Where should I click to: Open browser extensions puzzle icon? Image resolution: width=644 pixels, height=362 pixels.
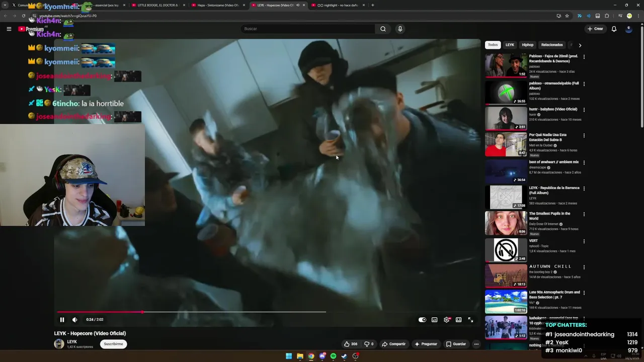[607, 16]
